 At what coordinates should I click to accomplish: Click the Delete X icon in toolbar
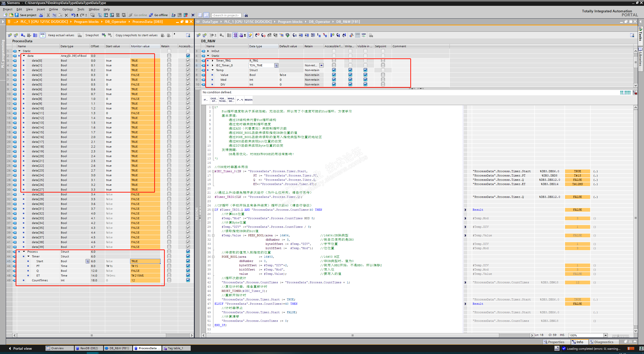click(66, 15)
